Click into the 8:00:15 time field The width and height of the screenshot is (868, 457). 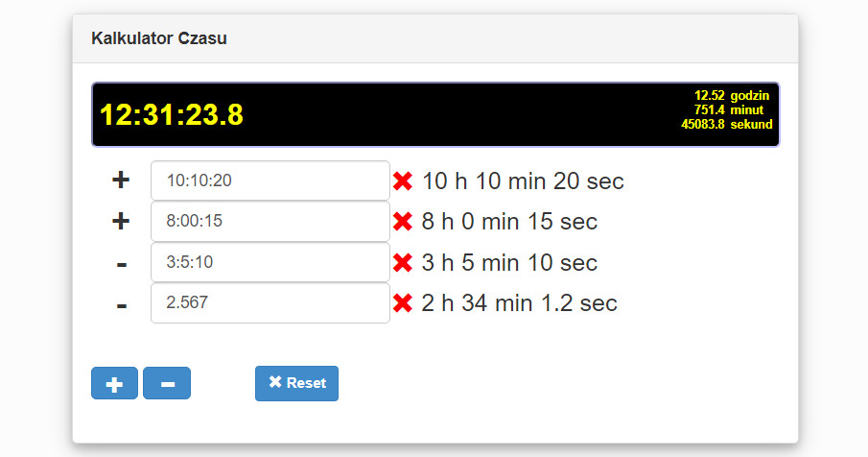(270, 221)
